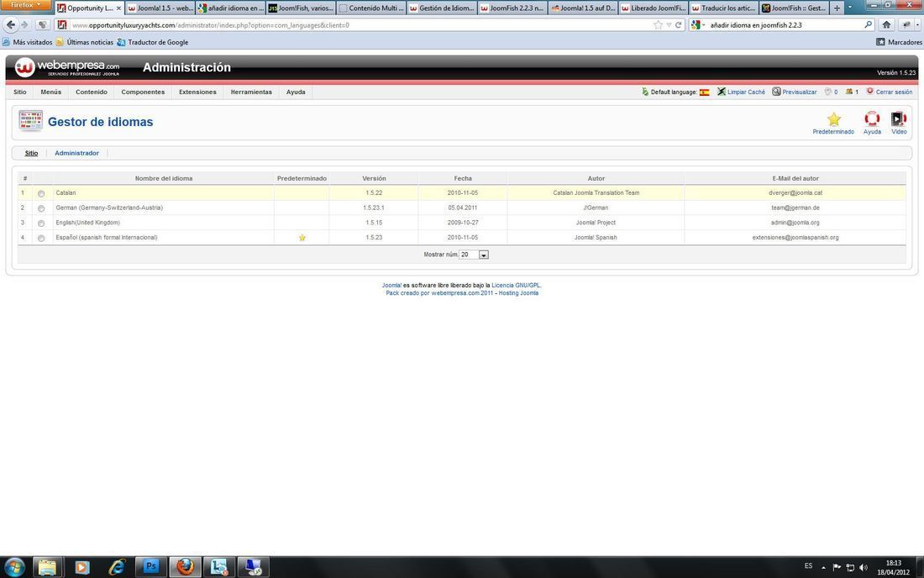Click the browser Forward arrow button
Screen dimensions: 924x578
coord(24,24)
